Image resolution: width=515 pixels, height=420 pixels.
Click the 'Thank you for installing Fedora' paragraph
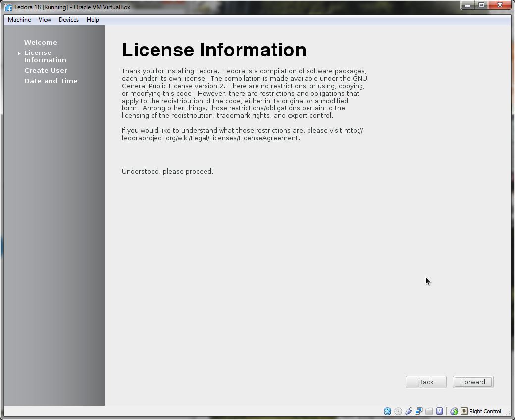point(244,93)
